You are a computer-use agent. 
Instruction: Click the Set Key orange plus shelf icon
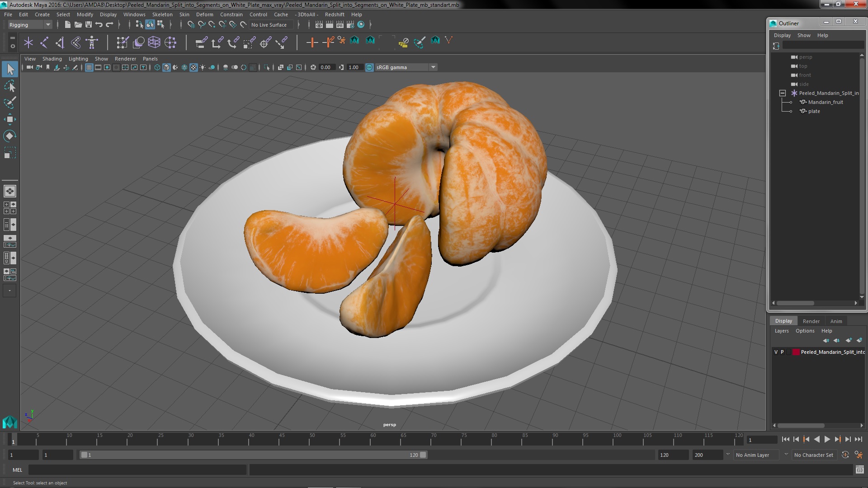coord(312,42)
